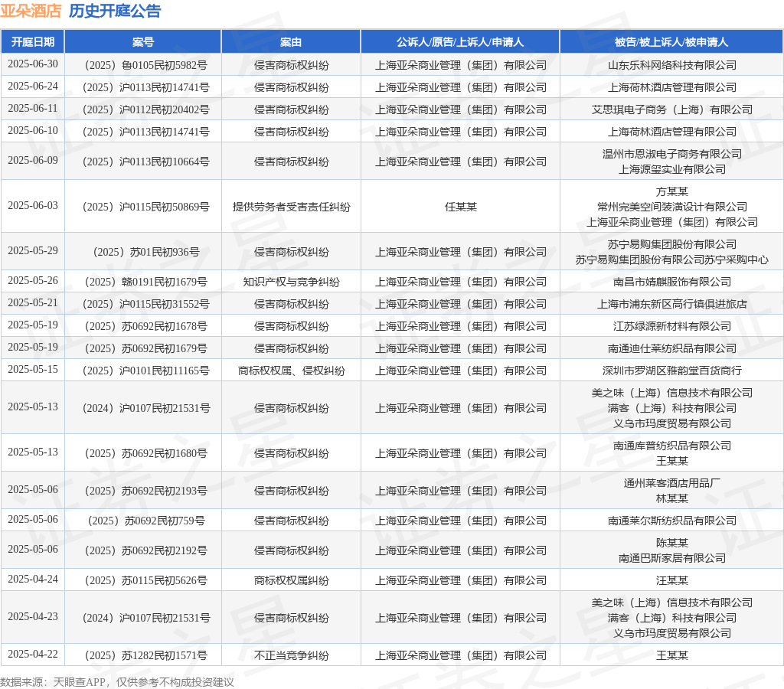
Task: Click defendant 南通莱尔斯纺织品有限公司
Action: pos(672,521)
